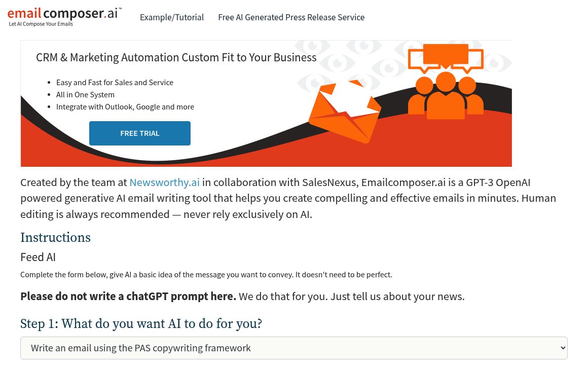Click the 'Let AI Compose Your Emails' tagline
This screenshot has height=365, width=588.
[41, 24]
